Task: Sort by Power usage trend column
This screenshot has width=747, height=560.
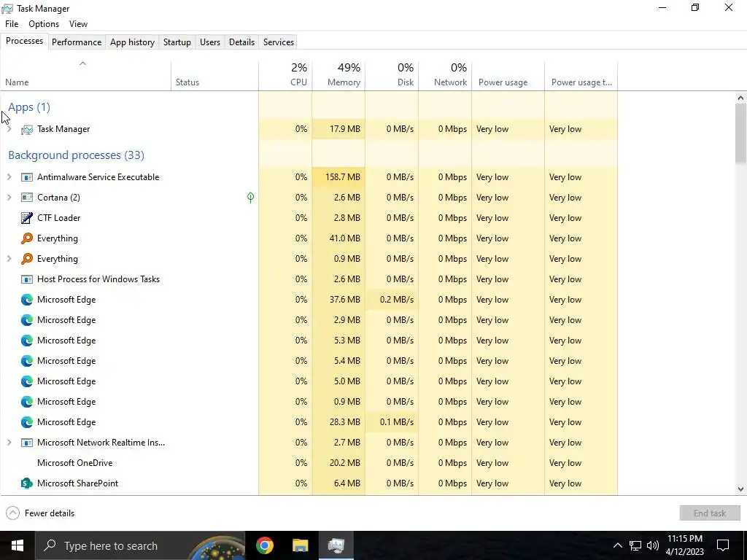Action: (x=581, y=76)
